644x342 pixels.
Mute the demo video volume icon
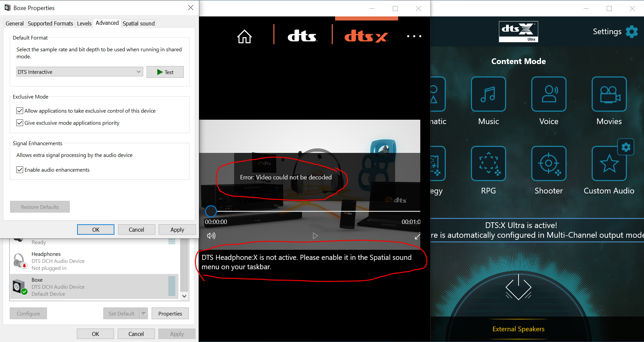click(x=211, y=236)
